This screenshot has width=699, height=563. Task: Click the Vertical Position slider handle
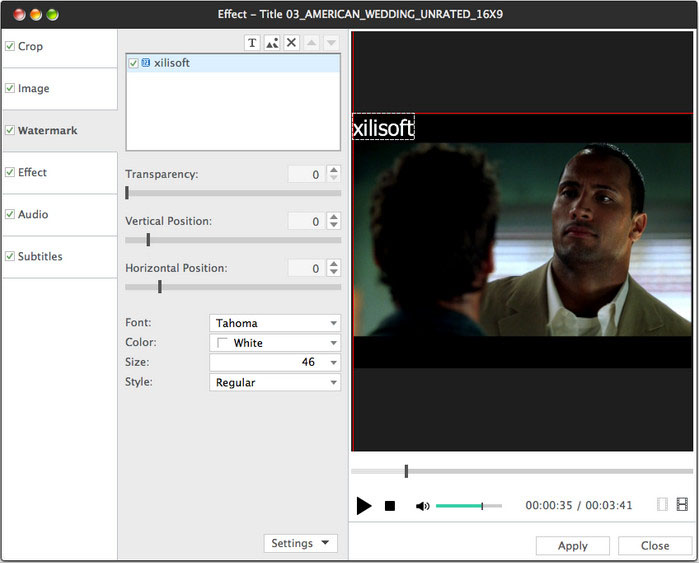(148, 239)
